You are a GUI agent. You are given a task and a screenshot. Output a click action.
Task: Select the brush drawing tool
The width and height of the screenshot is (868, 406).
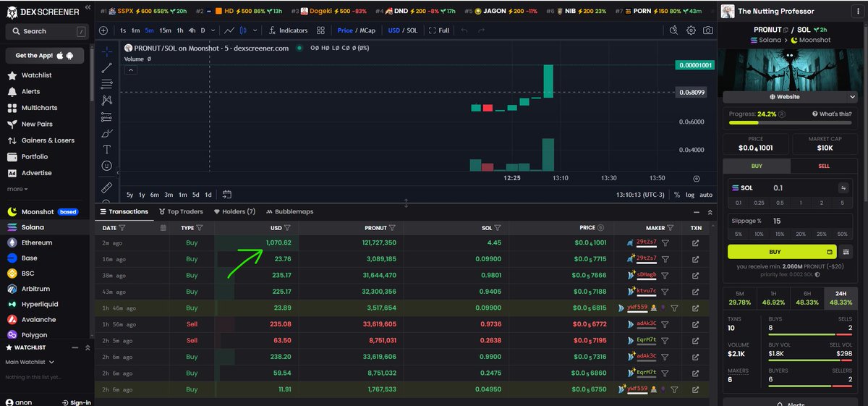pyautogui.click(x=107, y=133)
